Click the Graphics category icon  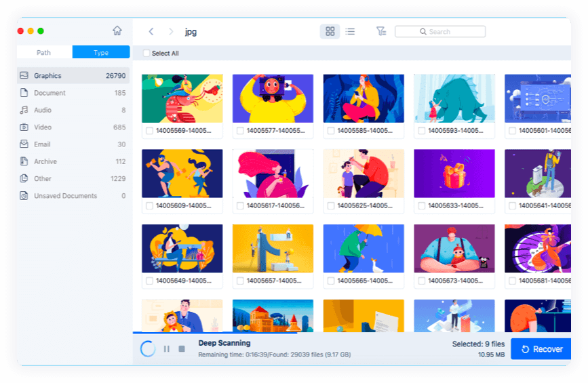click(x=24, y=75)
